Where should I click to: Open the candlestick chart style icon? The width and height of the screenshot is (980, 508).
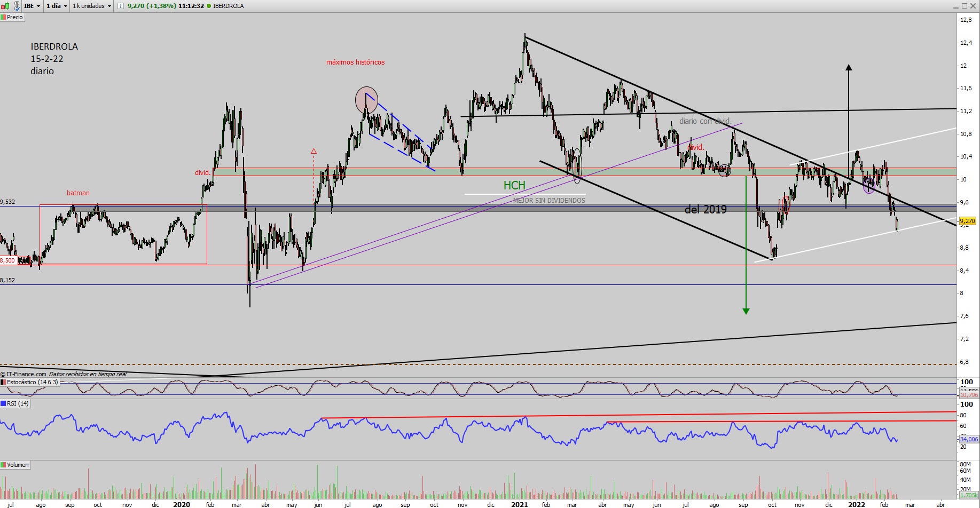[6, 6]
